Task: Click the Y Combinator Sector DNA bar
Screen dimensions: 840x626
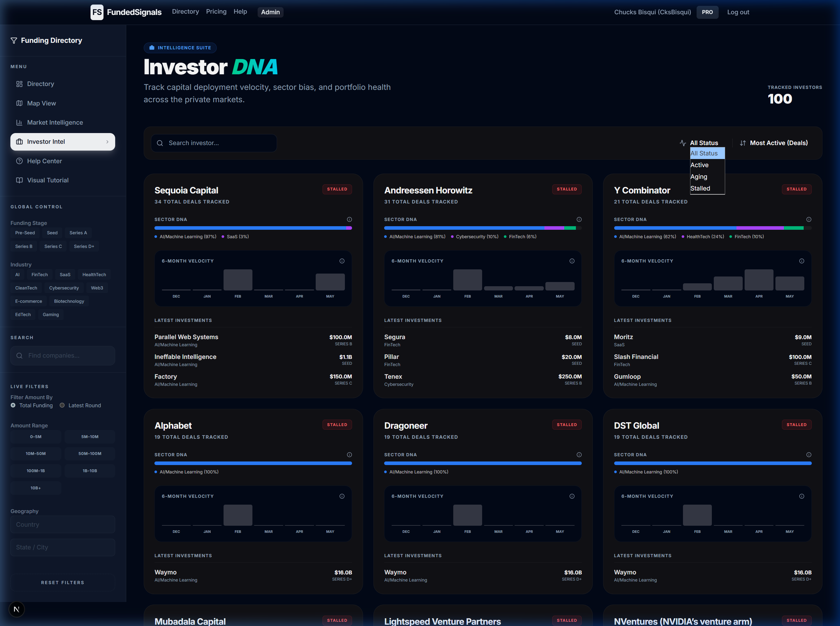Action: click(712, 228)
